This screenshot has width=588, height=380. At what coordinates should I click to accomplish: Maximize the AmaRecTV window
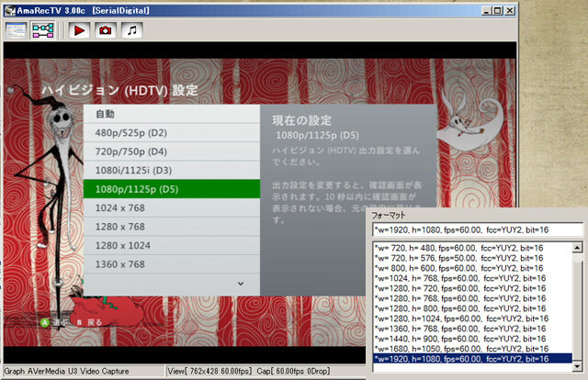click(x=498, y=11)
